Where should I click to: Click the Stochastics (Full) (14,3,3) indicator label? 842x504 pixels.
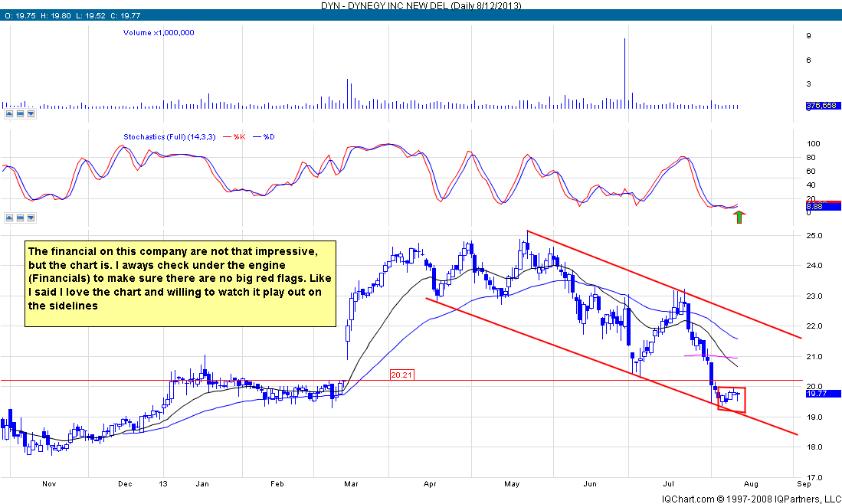pyautogui.click(x=170, y=137)
